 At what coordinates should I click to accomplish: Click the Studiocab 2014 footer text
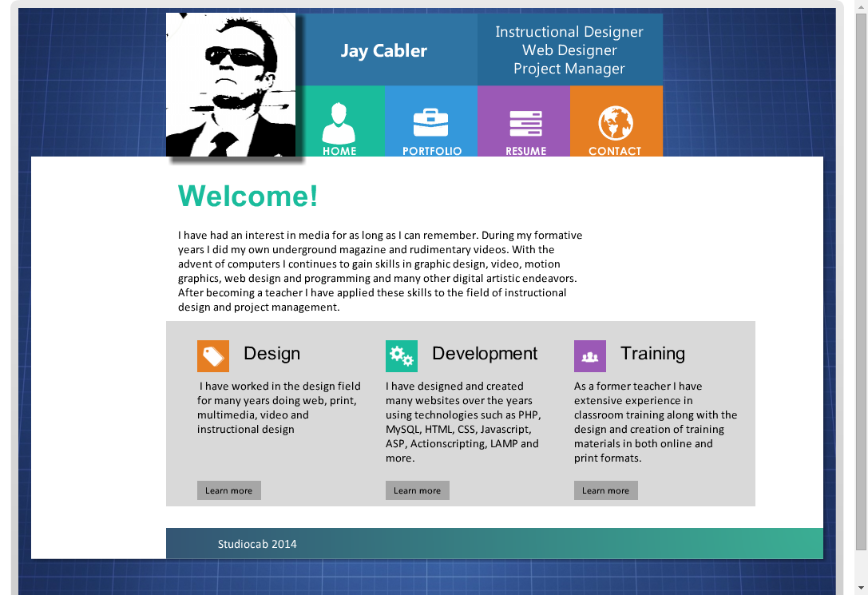pos(257,544)
